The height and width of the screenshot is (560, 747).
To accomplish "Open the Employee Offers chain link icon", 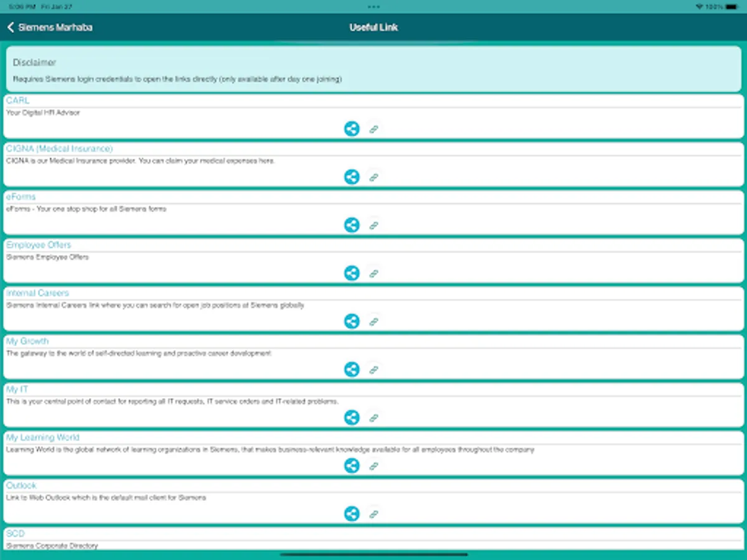I will click(374, 273).
